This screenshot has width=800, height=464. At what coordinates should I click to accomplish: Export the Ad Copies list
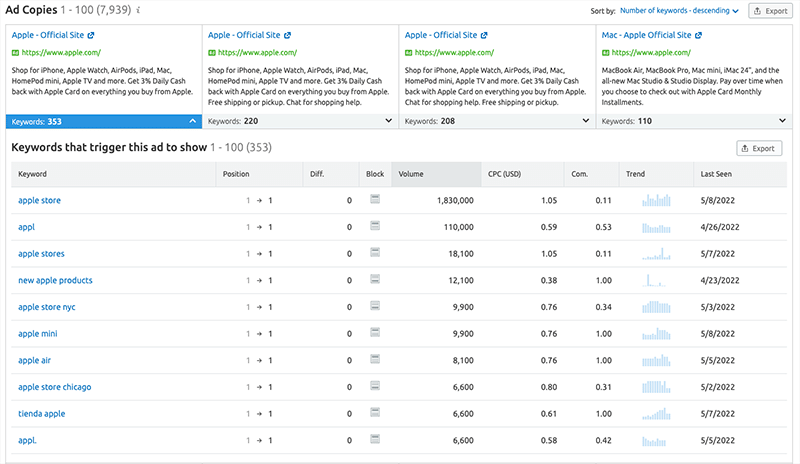tap(770, 11)
